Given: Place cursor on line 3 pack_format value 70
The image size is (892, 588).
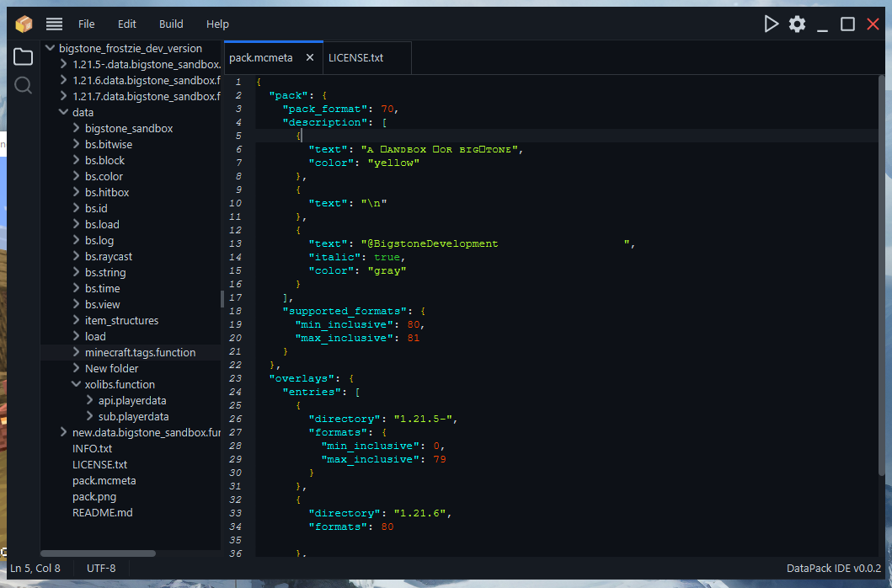Looking at the screenshot, I should [387, 109].
